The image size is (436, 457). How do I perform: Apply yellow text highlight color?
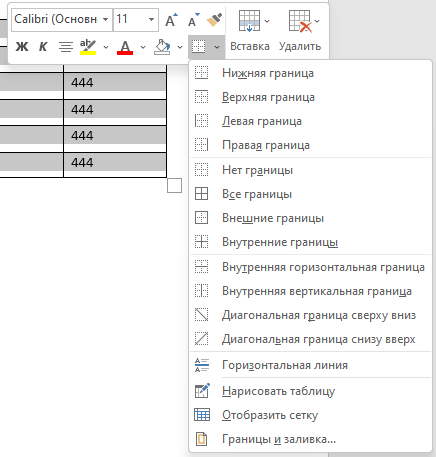tap(88, 47)
